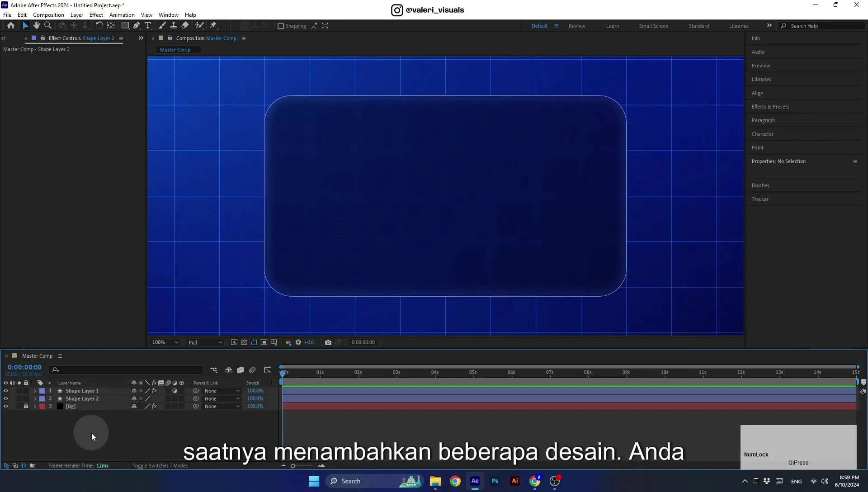
Task: Open Shape Layer 1 parent None dropdown
Action: (x=222, y=391)
